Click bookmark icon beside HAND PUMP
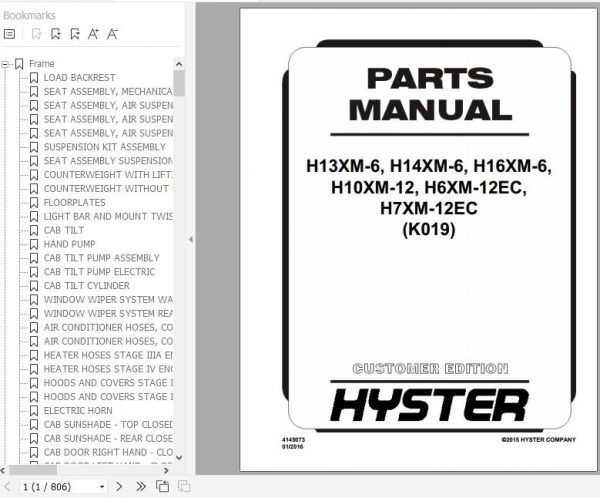600x498 pixels. (34, 244)
